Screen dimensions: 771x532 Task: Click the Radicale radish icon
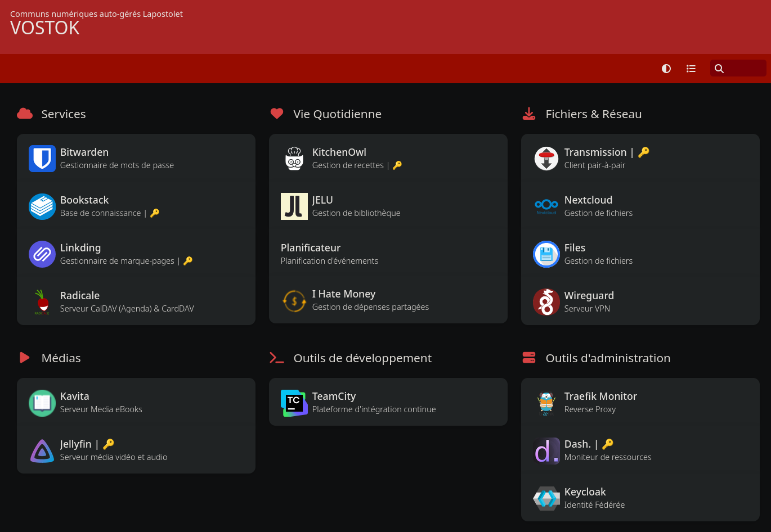point(42,302)
